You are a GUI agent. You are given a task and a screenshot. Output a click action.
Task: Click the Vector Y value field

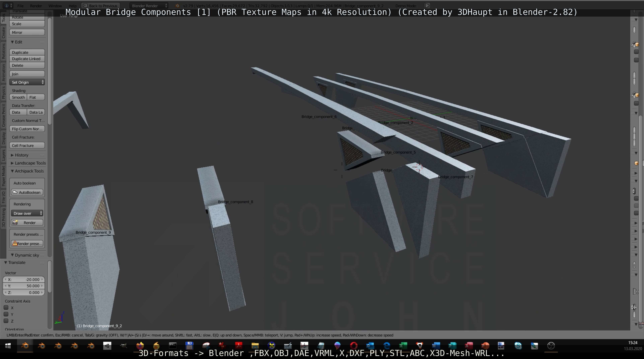pos(24,286)
